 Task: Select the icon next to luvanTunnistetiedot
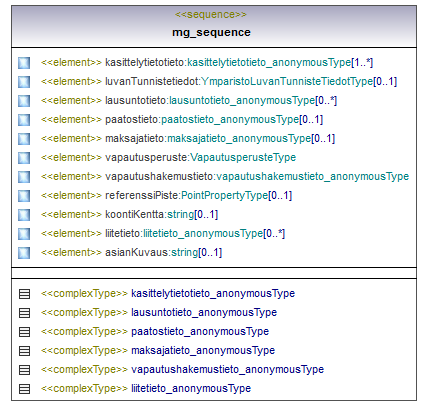click(24, 82)
